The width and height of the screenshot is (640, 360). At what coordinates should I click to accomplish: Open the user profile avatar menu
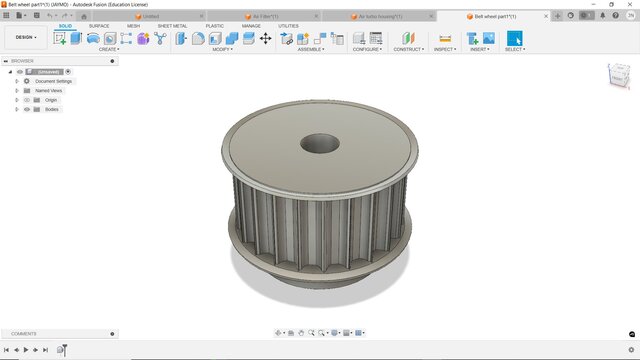pyautogui.click(x=631, y=16)
